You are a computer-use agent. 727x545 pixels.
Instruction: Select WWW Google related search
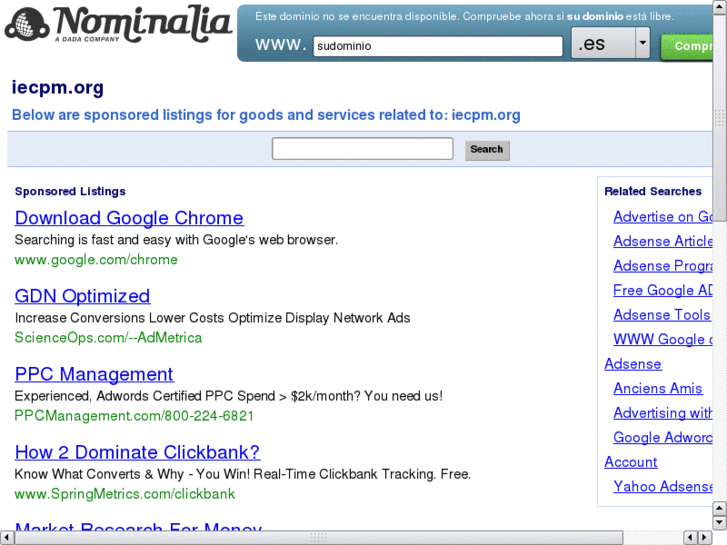[663, 340]
